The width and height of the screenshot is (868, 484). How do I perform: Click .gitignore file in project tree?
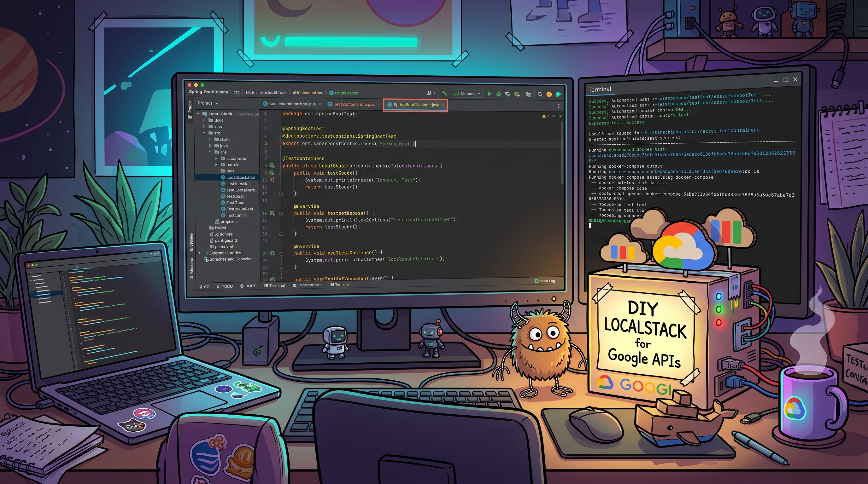click(x=221, y=234)
